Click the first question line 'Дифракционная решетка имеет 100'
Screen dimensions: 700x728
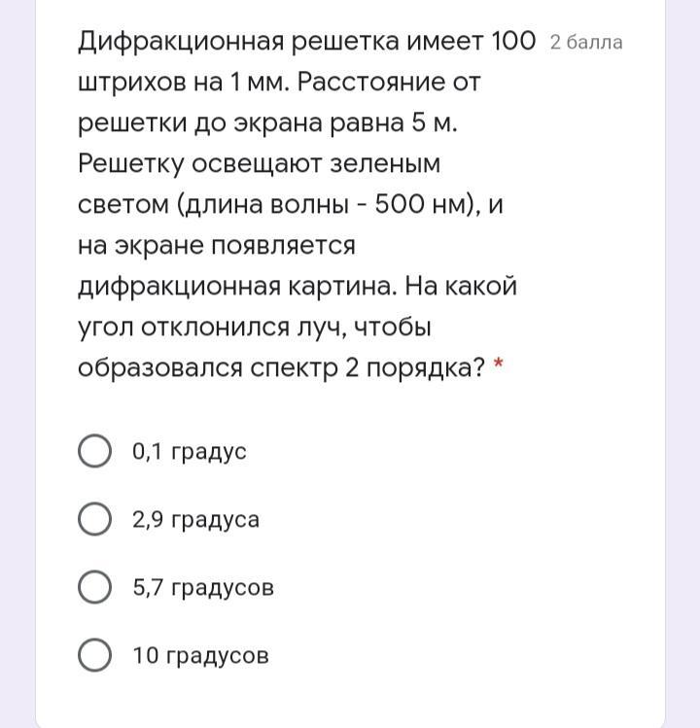pos(306,42)
